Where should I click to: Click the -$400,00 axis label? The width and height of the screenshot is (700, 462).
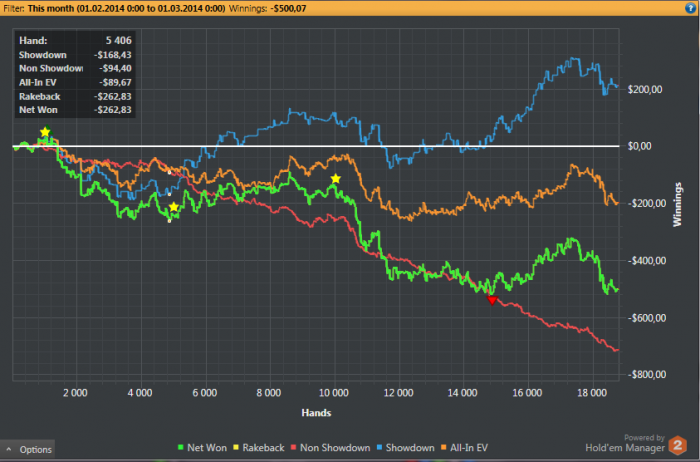(x=647, y=260)
